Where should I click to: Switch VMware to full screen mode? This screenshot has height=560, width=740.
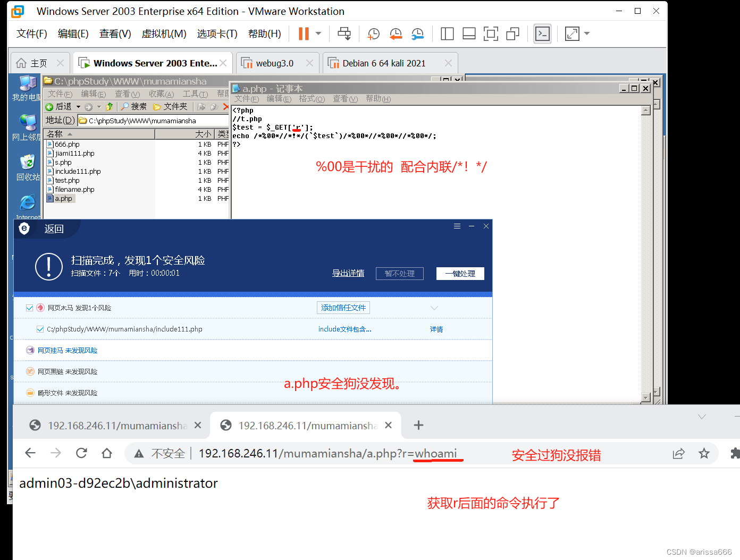(491, 34)
